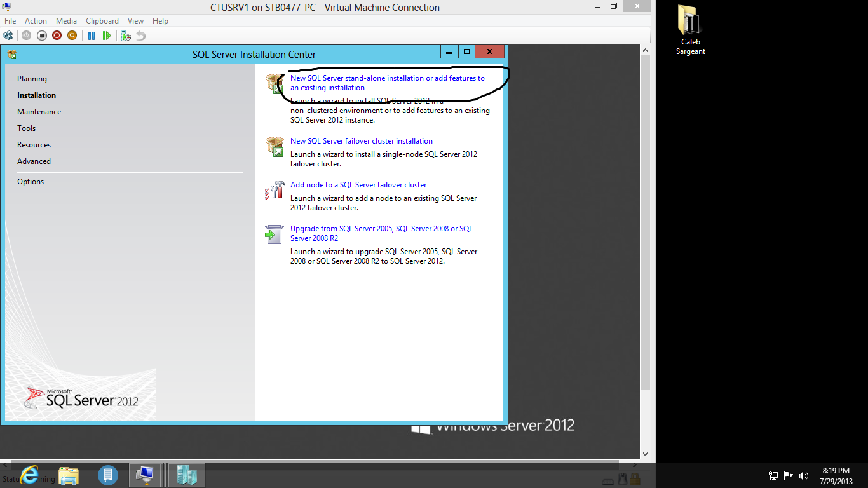Screen dimensions: 868x488
Task: Open the Action menu
Action: click(x=36, y=21)
